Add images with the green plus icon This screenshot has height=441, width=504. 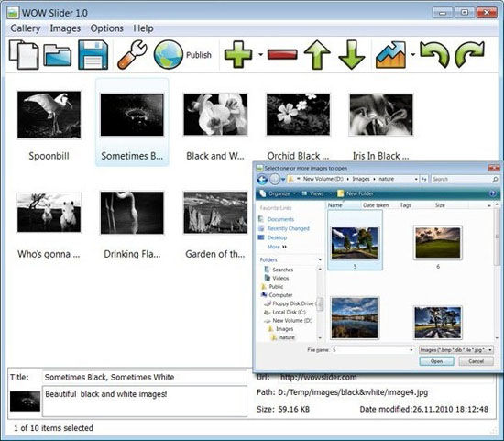click(238, 54)
